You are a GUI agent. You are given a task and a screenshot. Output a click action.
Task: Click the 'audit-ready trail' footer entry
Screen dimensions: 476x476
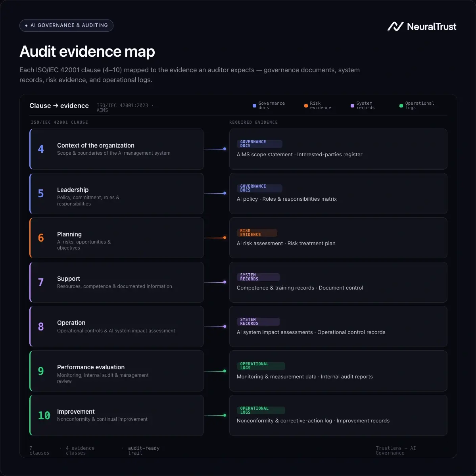click(x=144, y=451)
